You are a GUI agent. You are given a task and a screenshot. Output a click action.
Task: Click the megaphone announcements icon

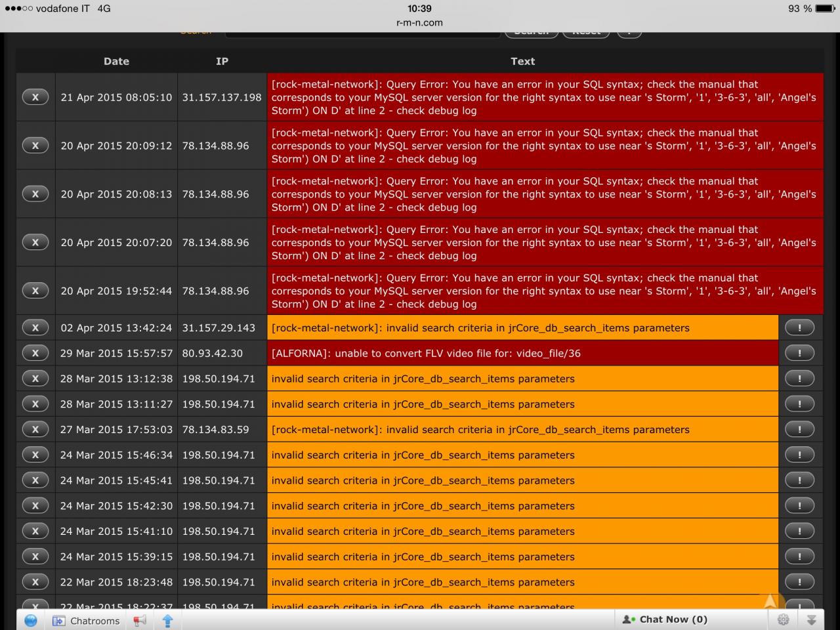pyautogui.click(x=140, y=620)
